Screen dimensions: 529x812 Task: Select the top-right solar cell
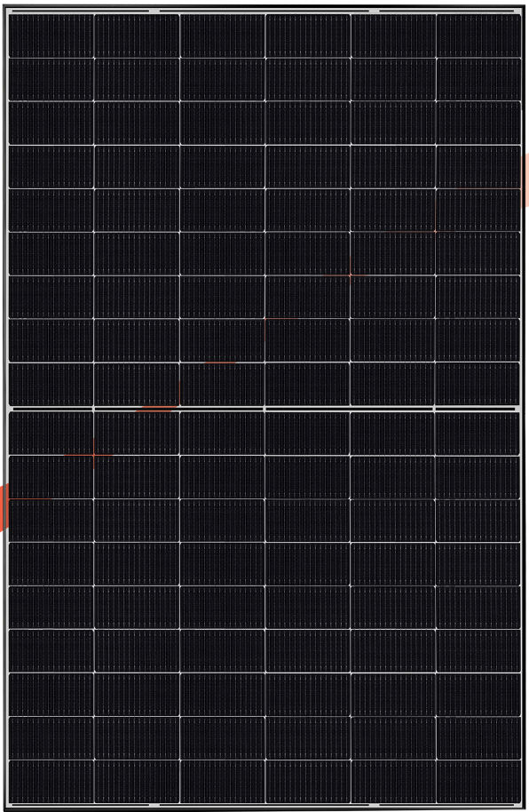click(x=478, y=36)
